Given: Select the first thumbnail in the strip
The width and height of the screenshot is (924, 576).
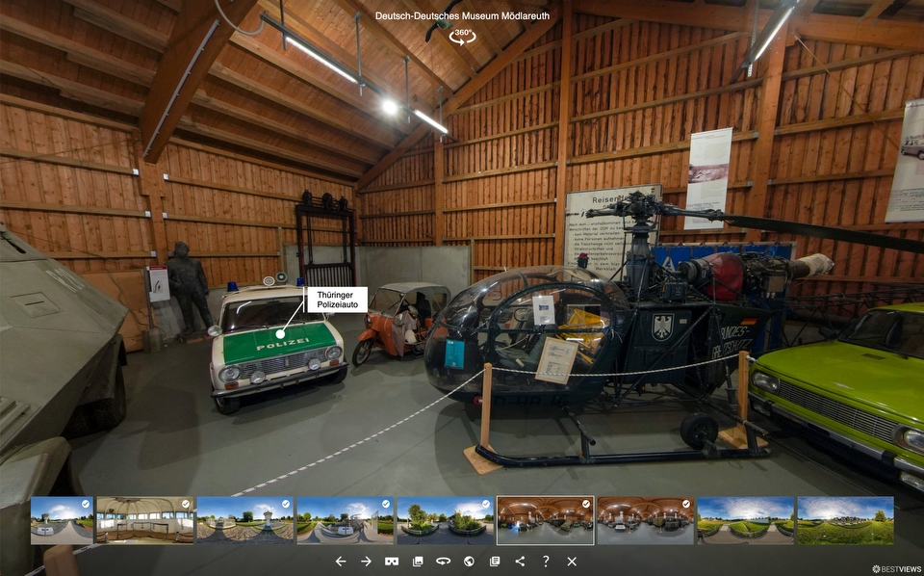Looking at the screenshot, I should coord(62,520).
